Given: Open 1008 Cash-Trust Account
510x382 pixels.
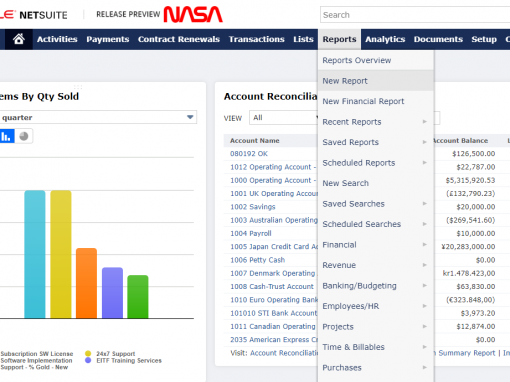Looking at the screenshot, I should click(272, 287).
